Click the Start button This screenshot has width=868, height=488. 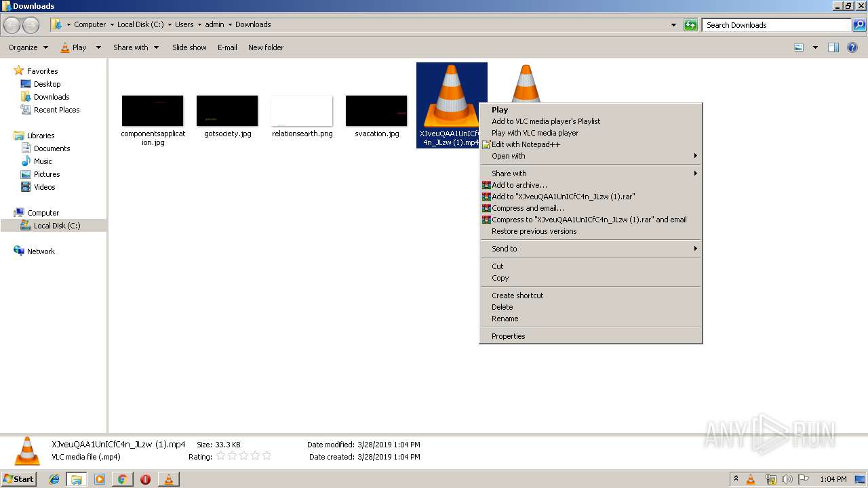tap(18, 479)
